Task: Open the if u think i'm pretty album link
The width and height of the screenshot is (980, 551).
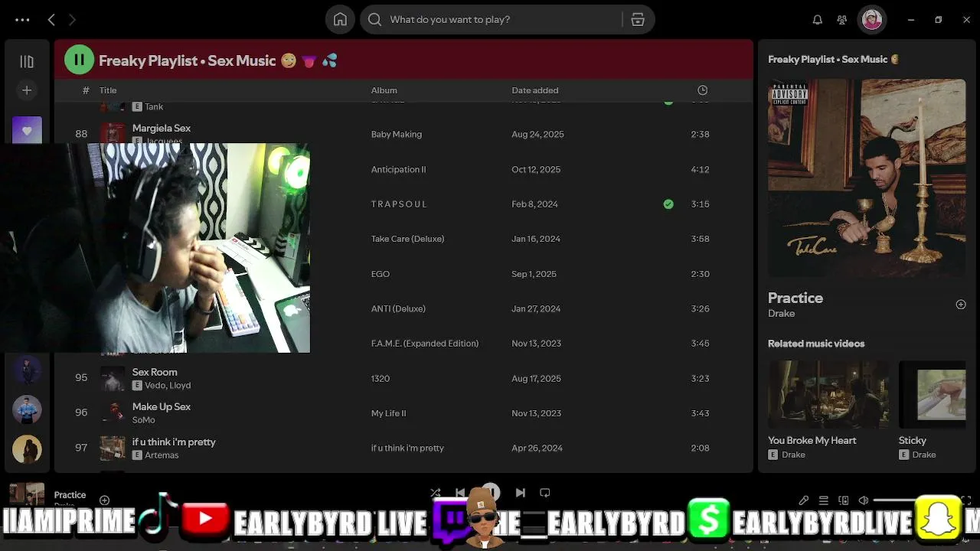Action: pyautogui.click(x=408, y=448)
